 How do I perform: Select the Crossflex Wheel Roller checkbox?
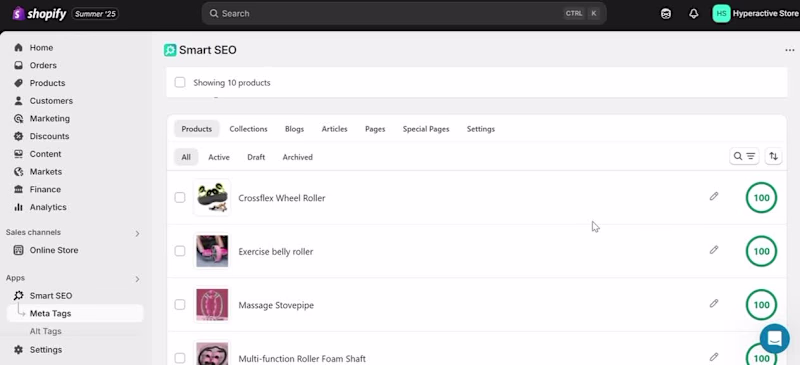point(180,198)
